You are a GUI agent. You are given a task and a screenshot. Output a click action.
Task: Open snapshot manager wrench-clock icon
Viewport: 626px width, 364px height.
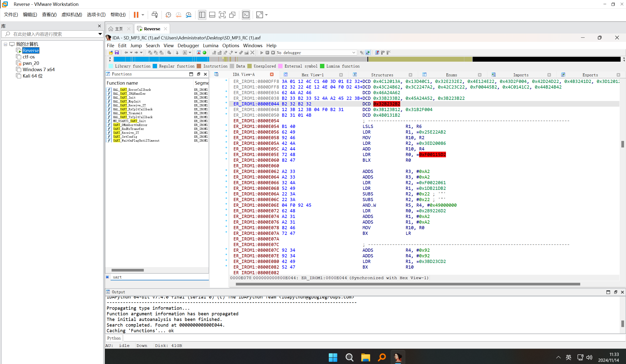tap(189, 15)
